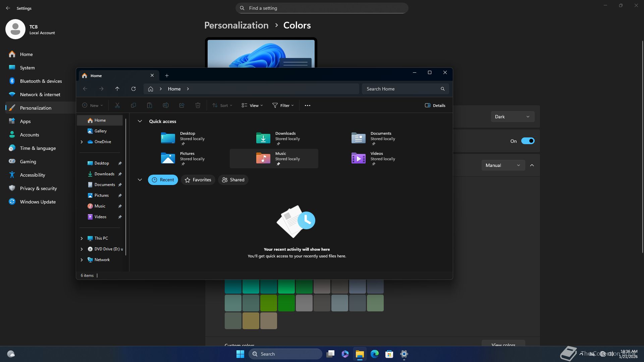This screenshot has width=644, height=362.
Task: Open the View menu in toolbar
Action: click(252, 105)
